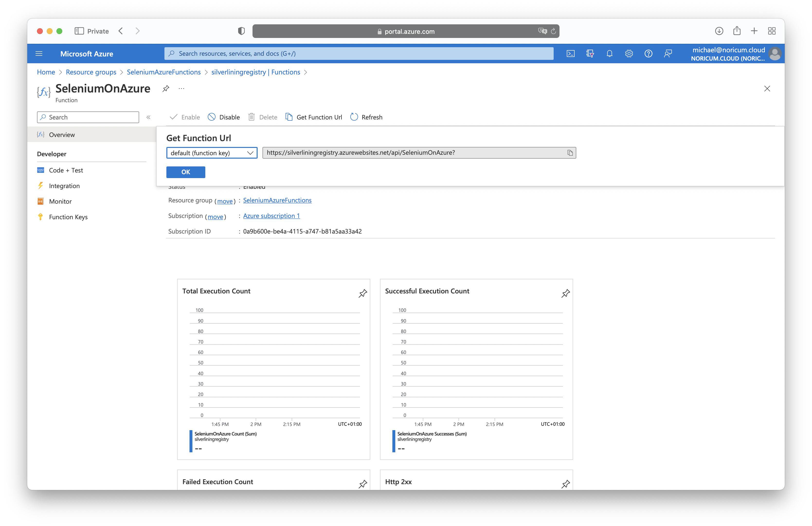Open Azure Cloud Shell icon
The height and width of the screenshot is (526, 812).
[x=570, y=54]
